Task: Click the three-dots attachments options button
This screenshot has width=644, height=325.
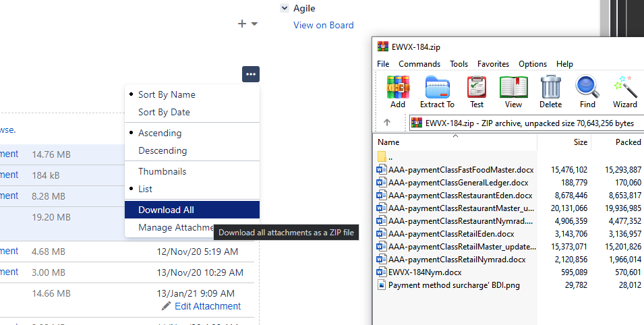Action: coord(251,74)
